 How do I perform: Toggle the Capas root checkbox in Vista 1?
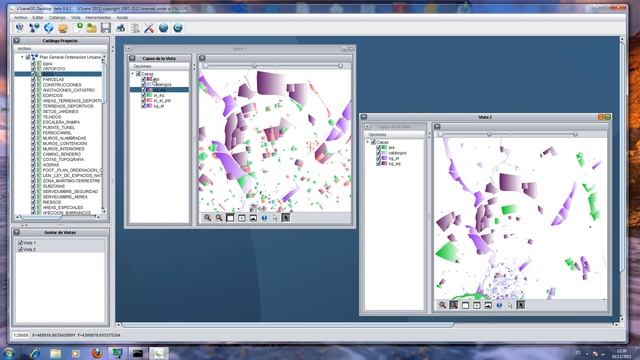[x=138, y=74]
